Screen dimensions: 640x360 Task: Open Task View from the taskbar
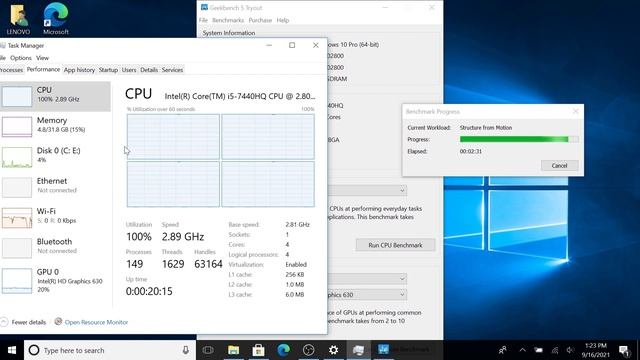(208, 350)
